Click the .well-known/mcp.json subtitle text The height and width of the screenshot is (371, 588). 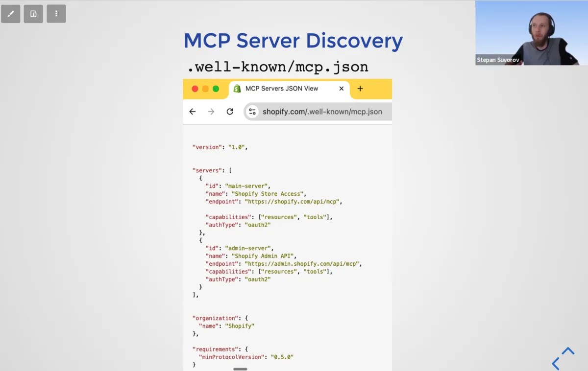pos(278,67)
